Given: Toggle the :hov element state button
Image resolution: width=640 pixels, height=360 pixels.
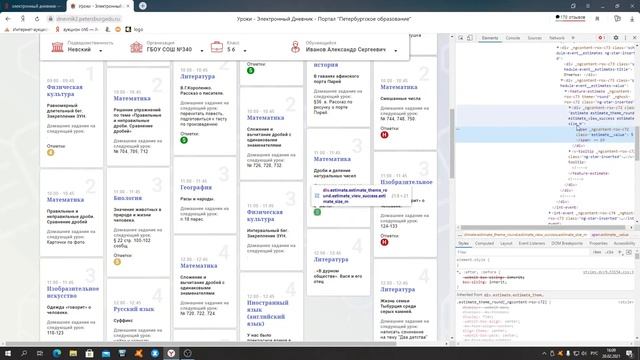Looking at the screenshot, I should tap(597, 252).
